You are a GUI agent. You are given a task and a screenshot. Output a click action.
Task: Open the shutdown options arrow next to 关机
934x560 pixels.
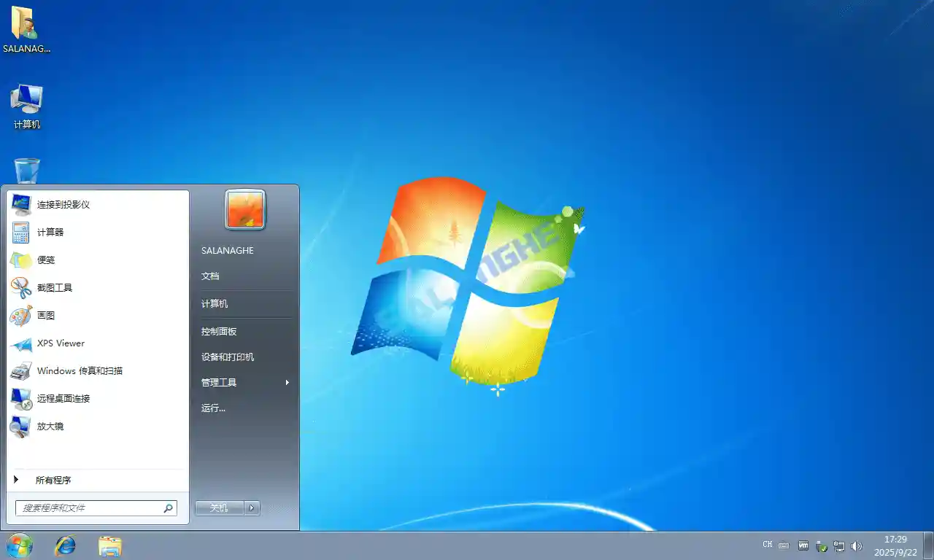[x=252, y=507]
